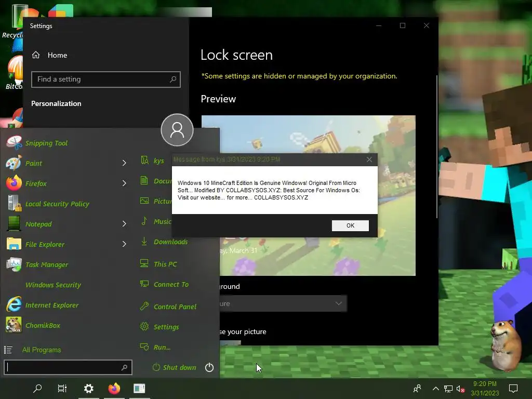Show All Programs list
This screenshot has width=532, height=399.
pos(33,350)
